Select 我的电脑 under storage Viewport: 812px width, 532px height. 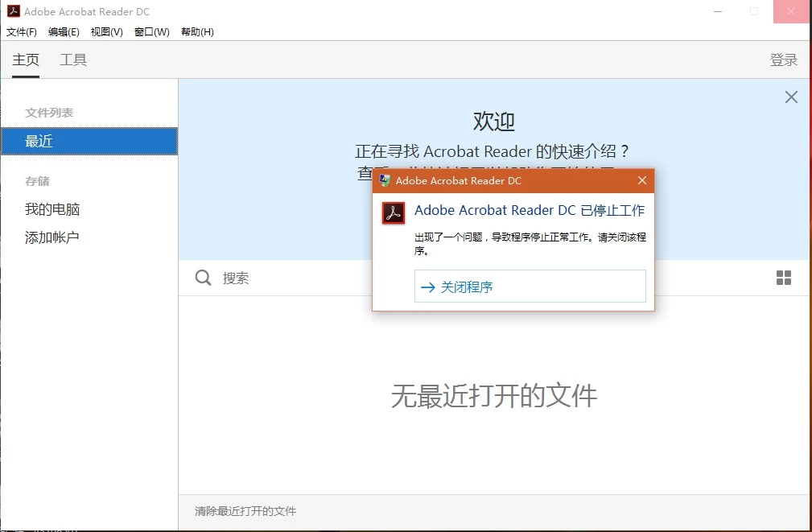point(52,209)
